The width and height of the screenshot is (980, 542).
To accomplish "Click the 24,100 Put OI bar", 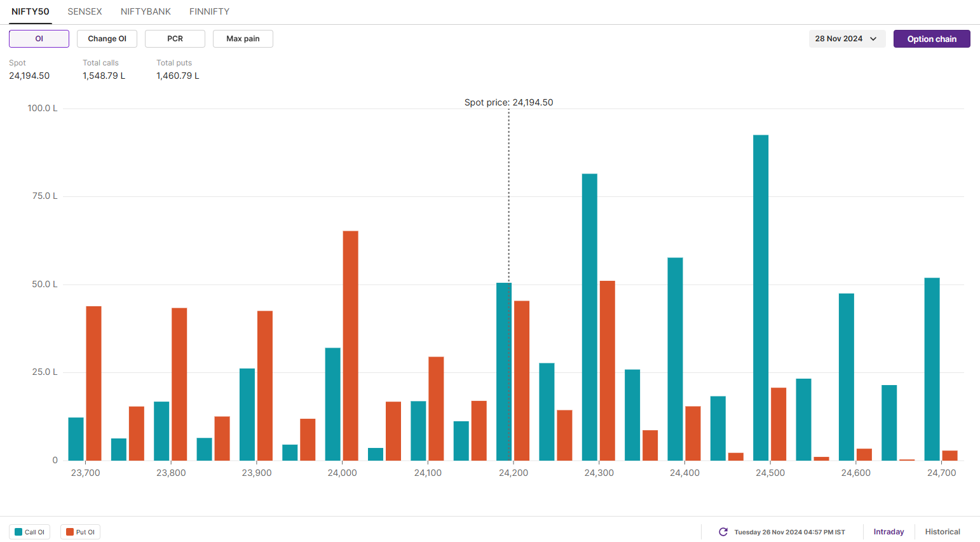I will [x=436, y=409].
